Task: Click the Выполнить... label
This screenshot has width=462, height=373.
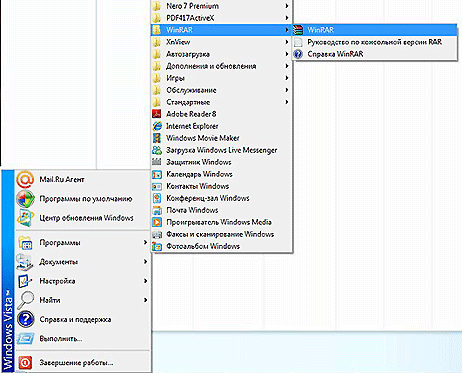Action: [61, 339]
